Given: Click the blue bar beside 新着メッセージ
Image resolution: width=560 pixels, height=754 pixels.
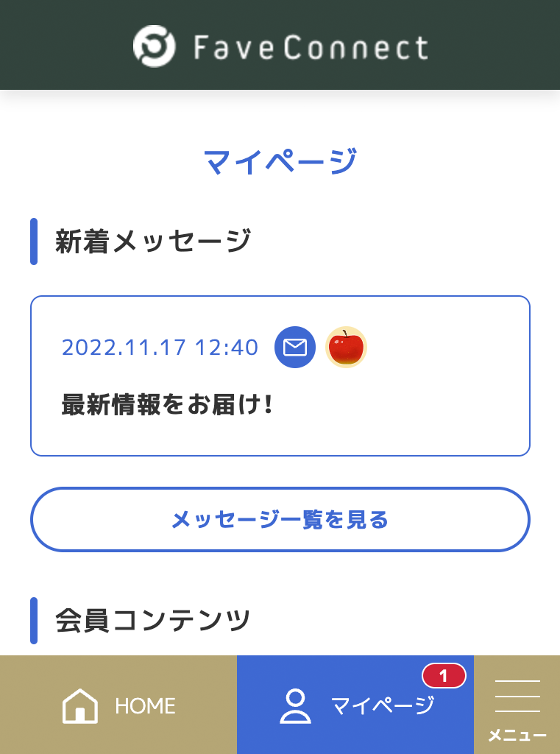Looking at the screenshot, I should point(34,242).
